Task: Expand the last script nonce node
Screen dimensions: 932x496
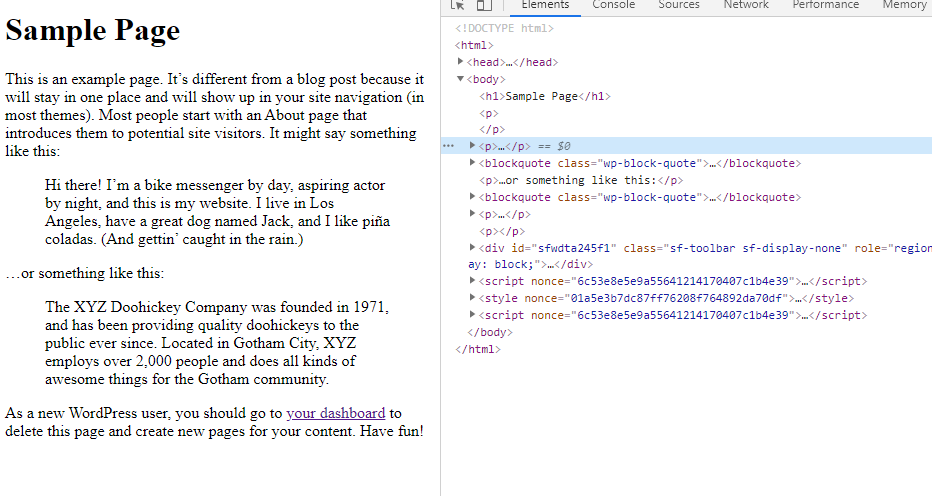Action: 473,315
